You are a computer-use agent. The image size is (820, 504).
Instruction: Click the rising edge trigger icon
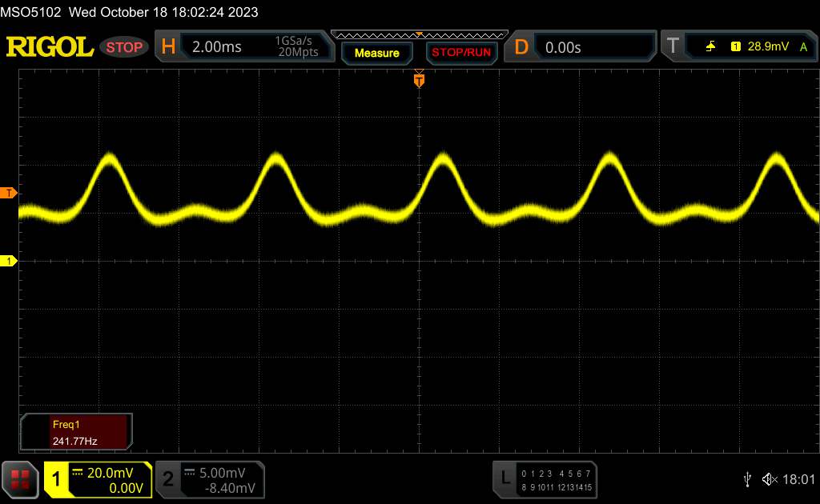click(710, 46)
